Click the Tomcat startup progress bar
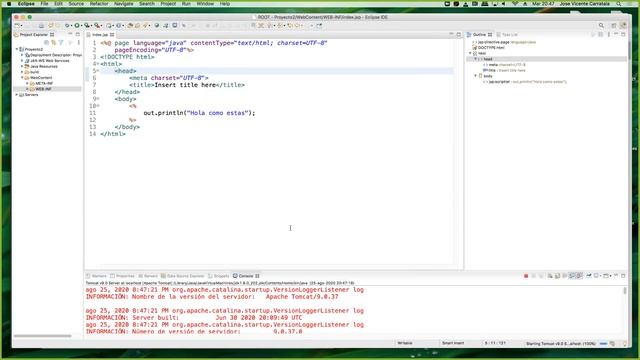This screenshot has width=640, height=360. pyautogui.click(x=603, y=344)
